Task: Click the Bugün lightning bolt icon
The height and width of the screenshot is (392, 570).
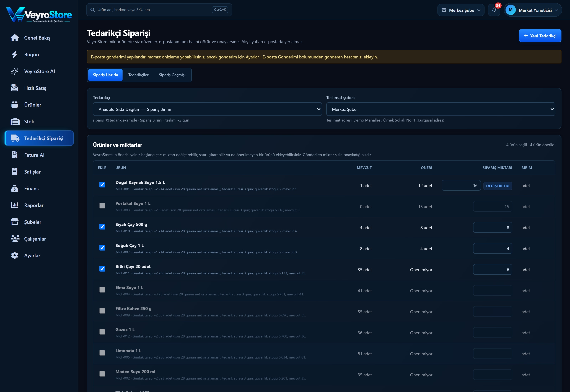Action: click(x=15, y=54)
